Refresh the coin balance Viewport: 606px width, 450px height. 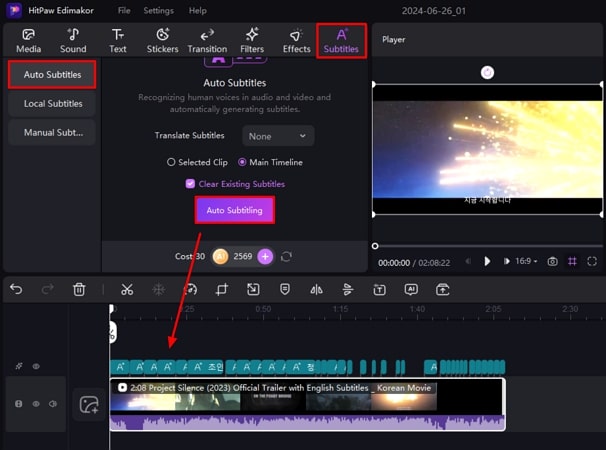[x=286, y=256]
